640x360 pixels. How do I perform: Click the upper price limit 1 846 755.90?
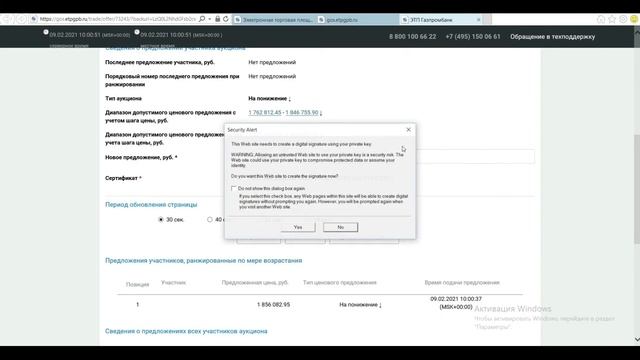[302, 113]
